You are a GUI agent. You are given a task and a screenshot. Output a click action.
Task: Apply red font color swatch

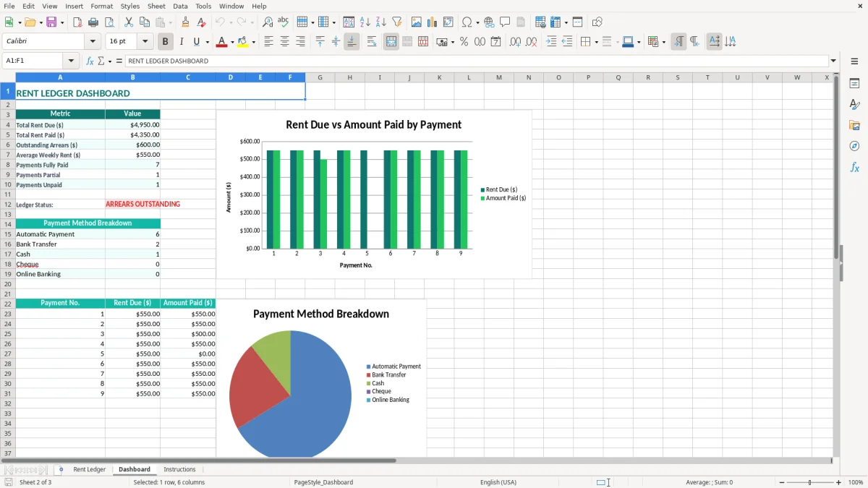[x=221, y=42]
